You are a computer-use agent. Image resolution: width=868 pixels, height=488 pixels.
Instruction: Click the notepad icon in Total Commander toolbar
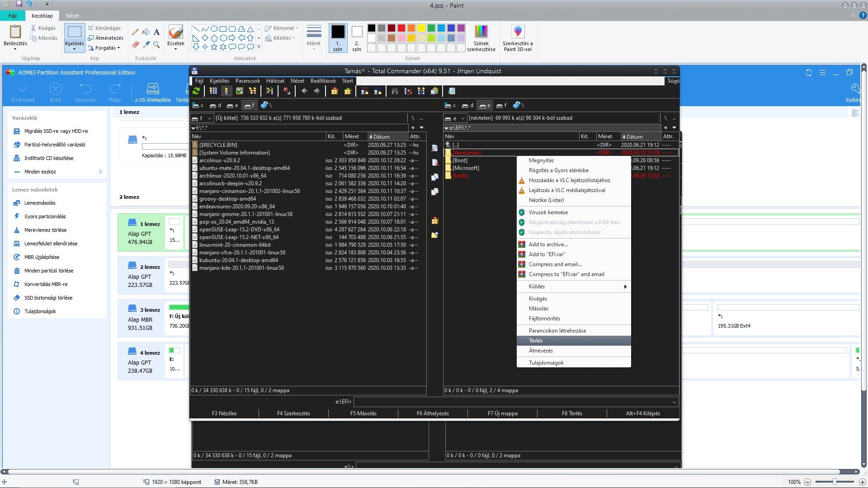[x=451, y=91]
